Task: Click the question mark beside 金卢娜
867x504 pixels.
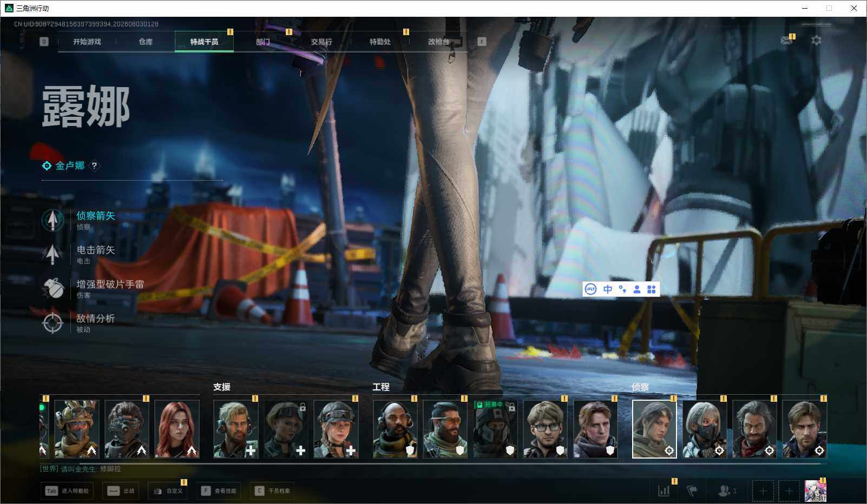Action: [x=94, y=166]
